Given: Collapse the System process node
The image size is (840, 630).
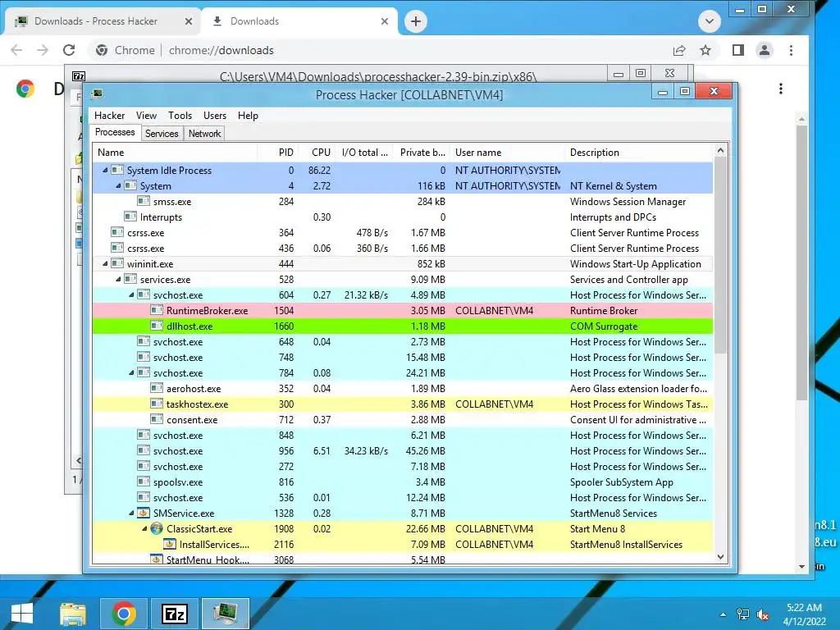Looking at the screenshot, I should point(118,185).
